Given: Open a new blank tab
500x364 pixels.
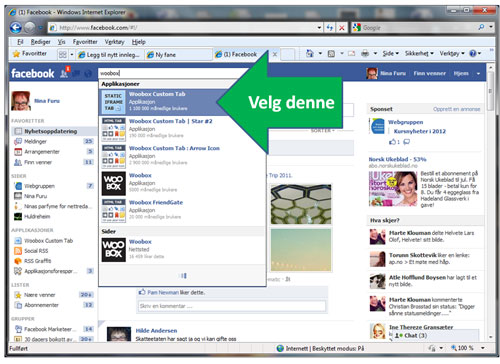Looking at the screenshot, I should click(287, 54).
